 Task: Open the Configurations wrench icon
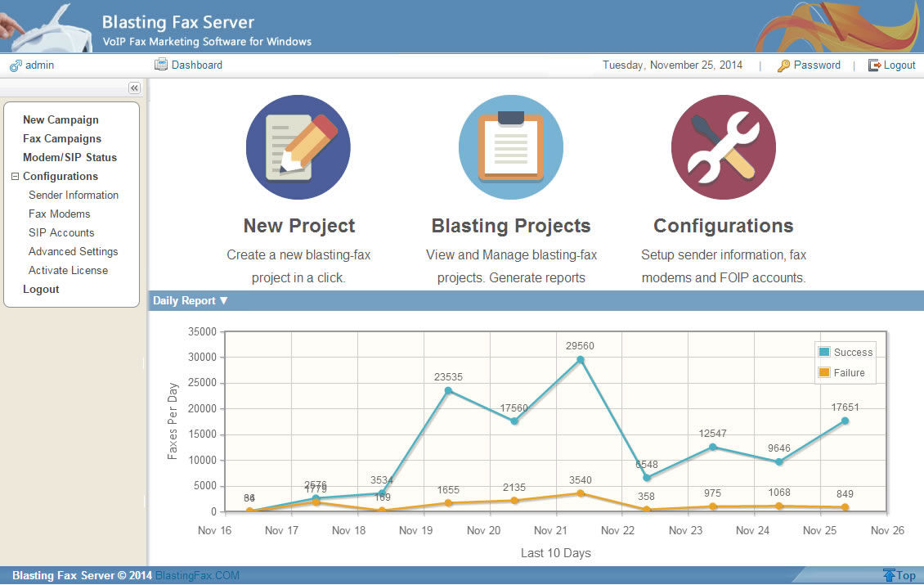pyautogui.click(x=724, y=147)
